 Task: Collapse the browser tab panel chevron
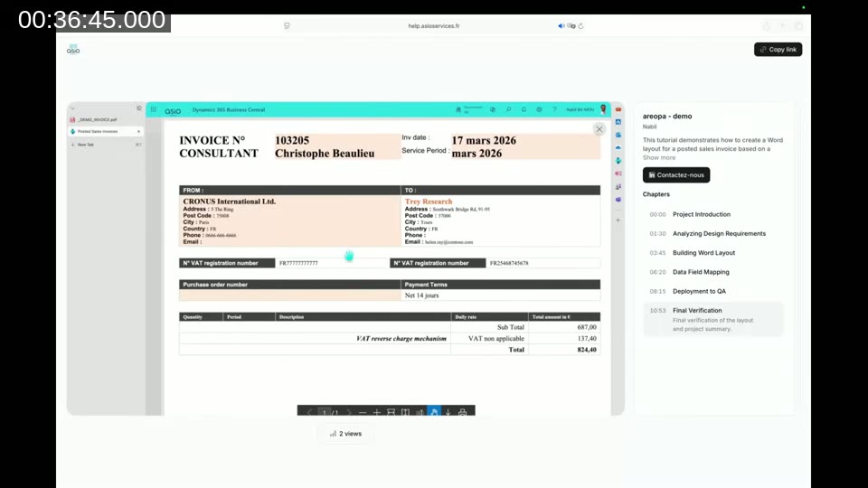pos(72,108)
